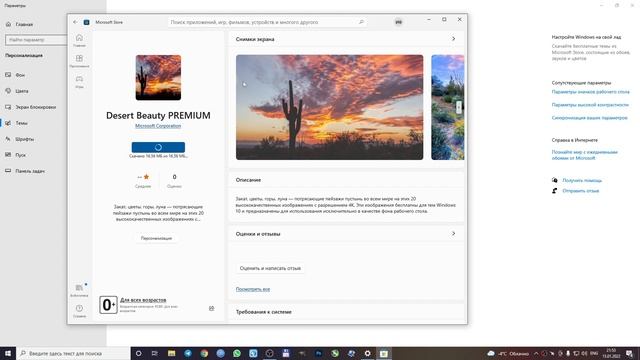Click the Desert Beauty PREMIUM app icon
This screenshot has width=640, height=360.
(158, 78)
